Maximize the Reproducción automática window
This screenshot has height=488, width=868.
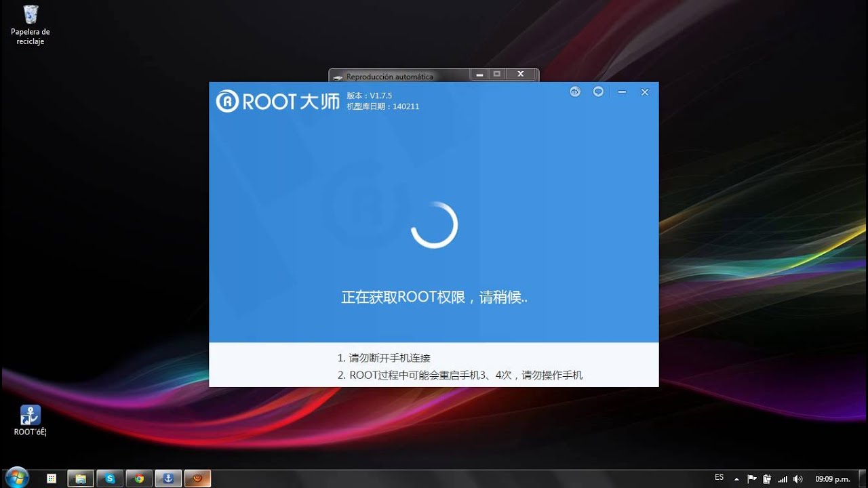click(497, 74)
